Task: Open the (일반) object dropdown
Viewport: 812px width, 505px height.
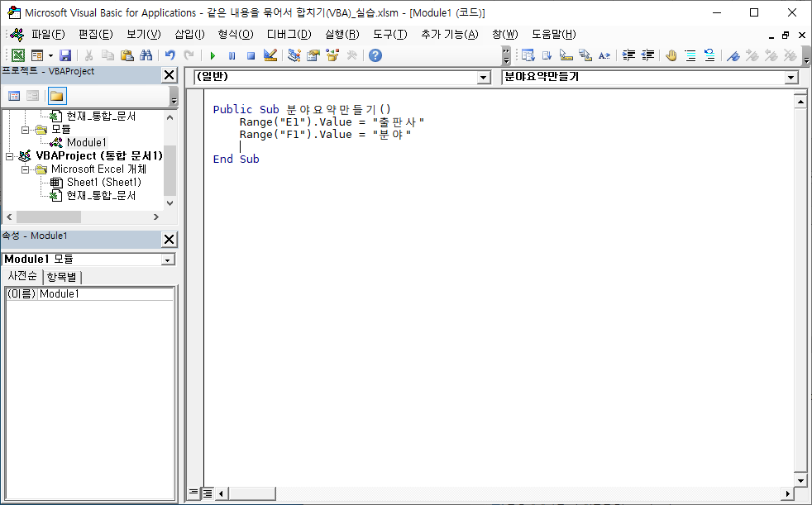Action: (x=481, y=77)
